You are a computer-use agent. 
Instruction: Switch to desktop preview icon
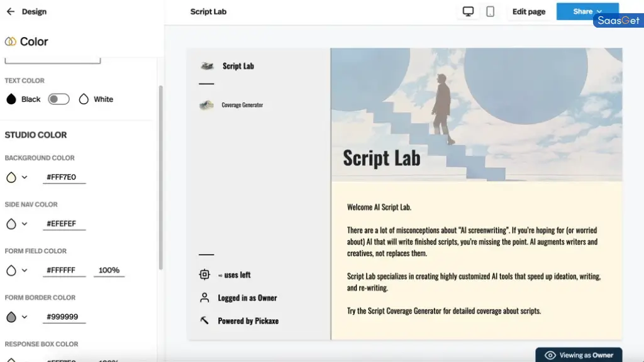click(x=468, y=11)
